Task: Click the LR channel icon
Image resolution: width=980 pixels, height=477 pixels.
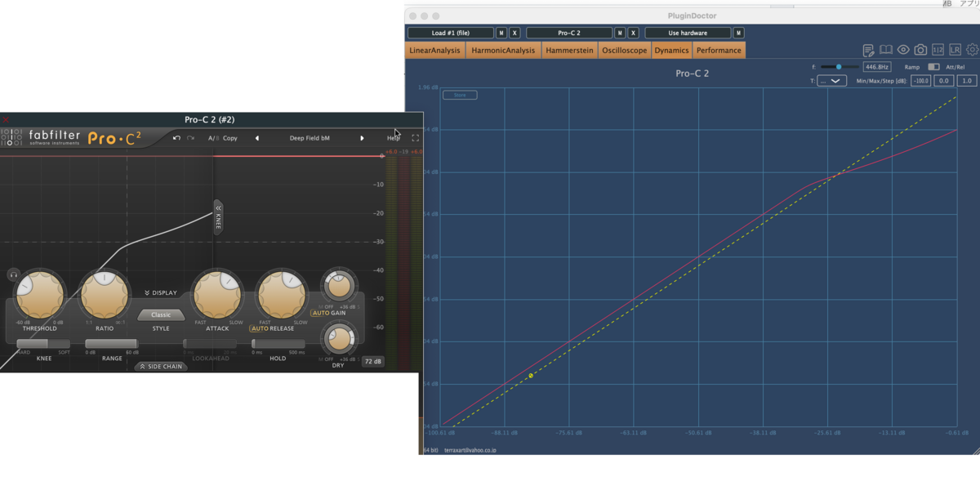Action: coord(955,51)
